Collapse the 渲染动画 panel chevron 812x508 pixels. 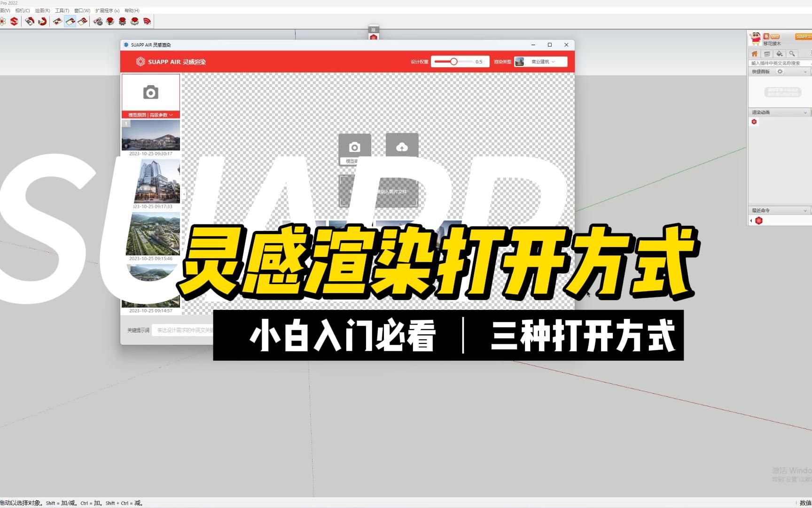[x=805, y=112]
